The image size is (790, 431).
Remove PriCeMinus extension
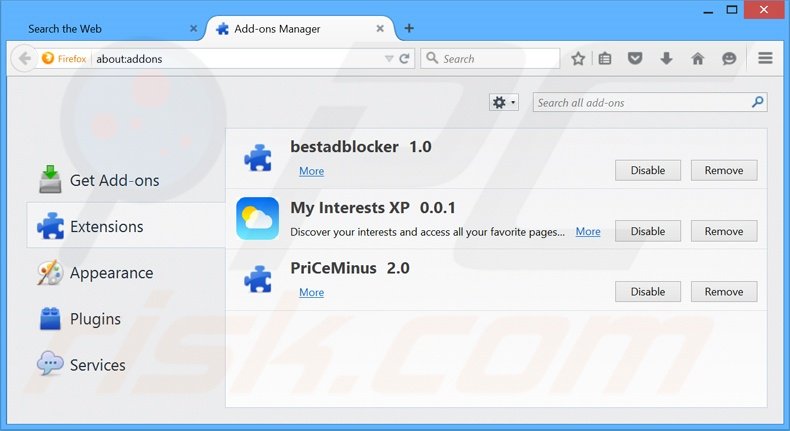724,291
